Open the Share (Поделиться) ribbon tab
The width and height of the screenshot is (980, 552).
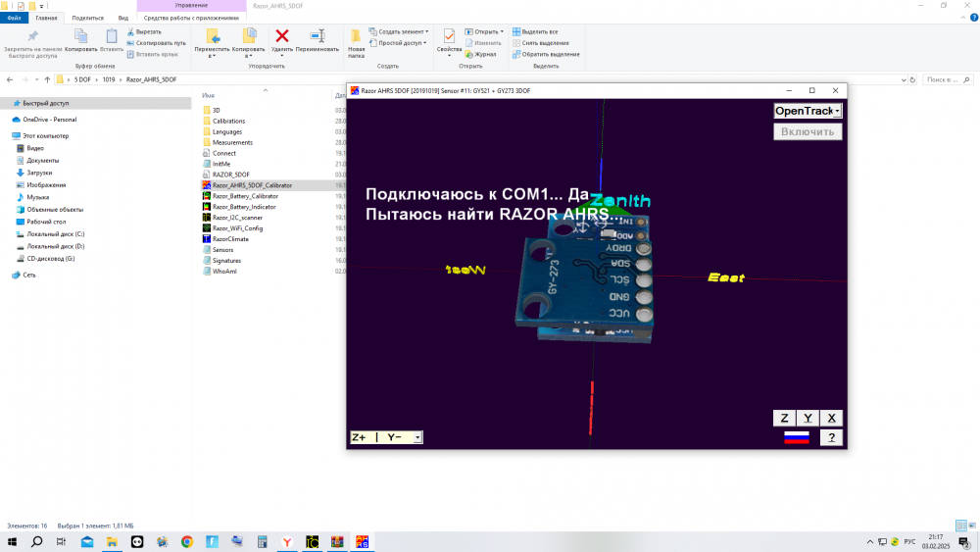point(86,18)
